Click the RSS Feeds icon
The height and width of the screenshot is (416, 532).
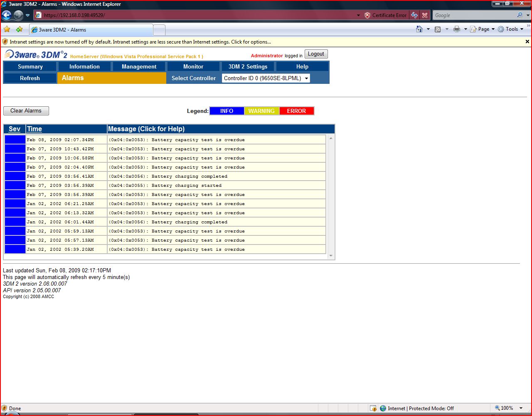[x=438, y=29]
